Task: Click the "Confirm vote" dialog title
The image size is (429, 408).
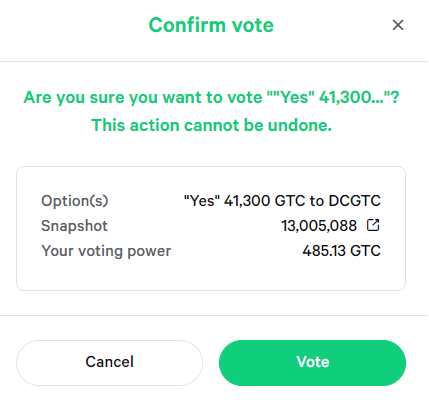Action: [x=211, y=25]
